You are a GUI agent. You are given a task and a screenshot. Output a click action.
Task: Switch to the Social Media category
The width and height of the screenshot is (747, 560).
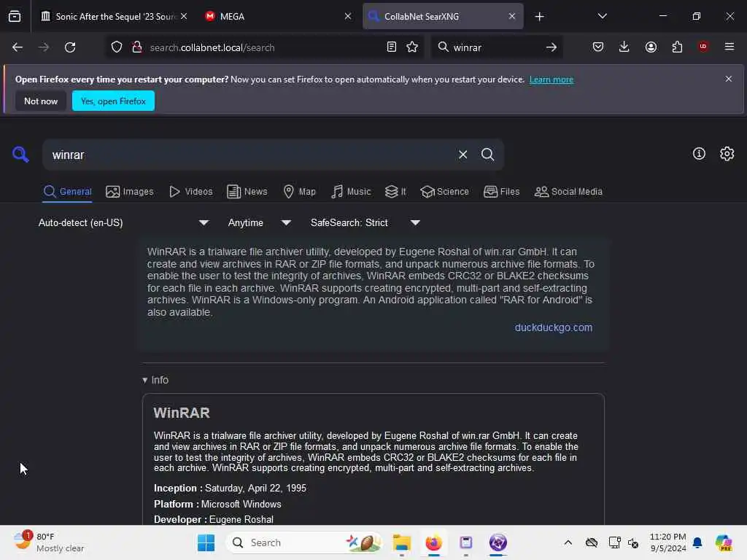click(568, 192)
